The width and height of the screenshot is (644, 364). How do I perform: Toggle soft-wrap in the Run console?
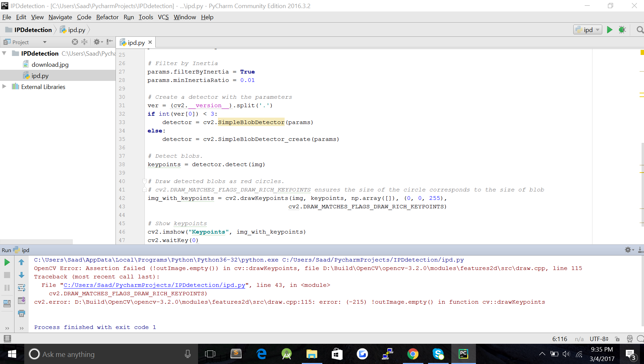point(22,287)
